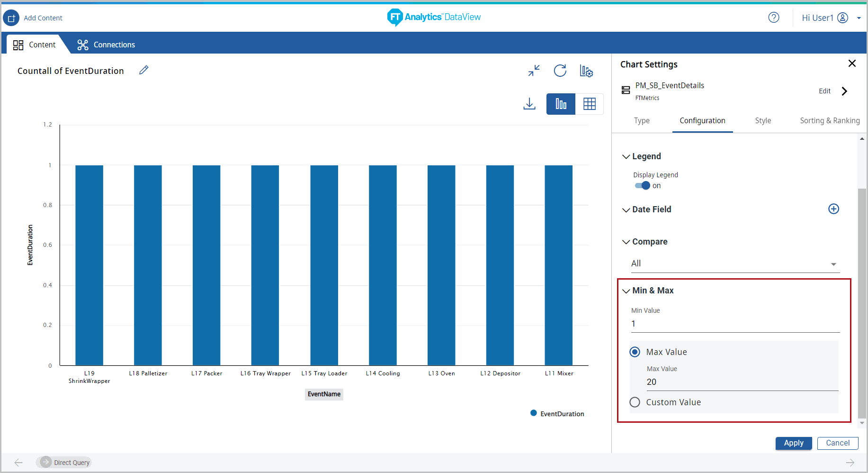Edit the chart title with pencil icon
This screenshot has width=868, height=473.
144,70
